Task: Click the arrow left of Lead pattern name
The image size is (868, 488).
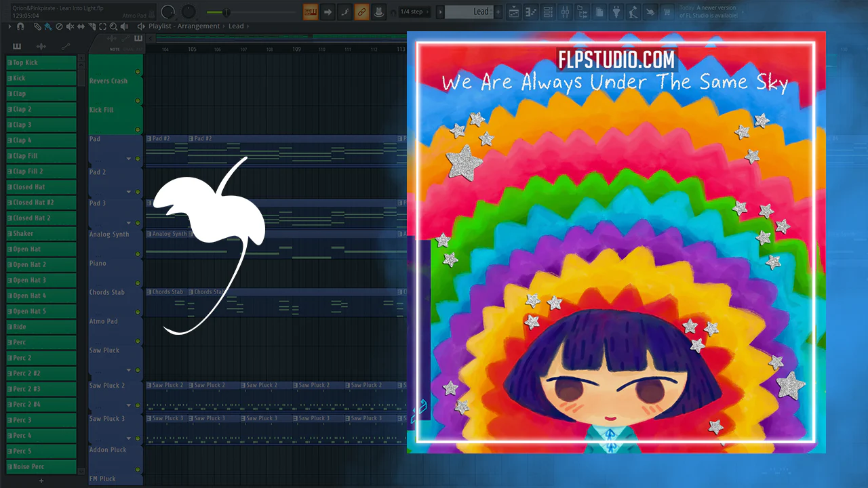Action: [x=440, y=12]
